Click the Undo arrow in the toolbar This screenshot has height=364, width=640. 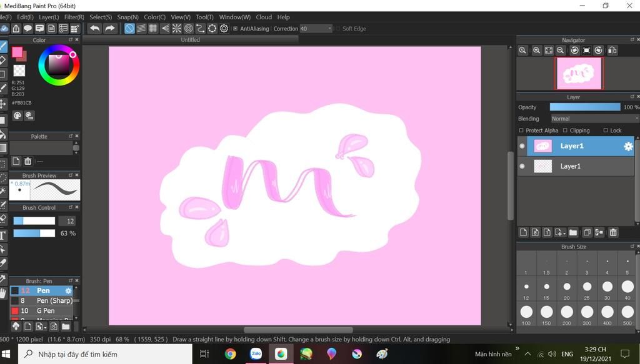point(95,29)
